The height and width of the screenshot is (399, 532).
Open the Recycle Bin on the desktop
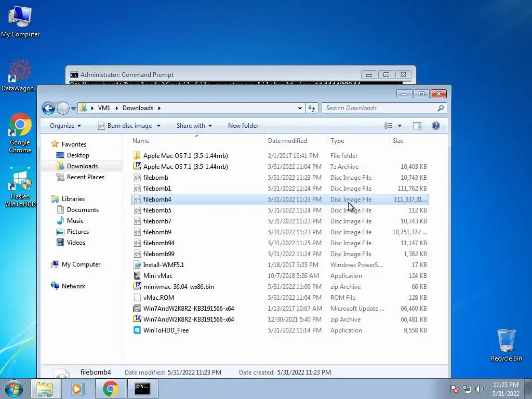[x=506, y=345]
